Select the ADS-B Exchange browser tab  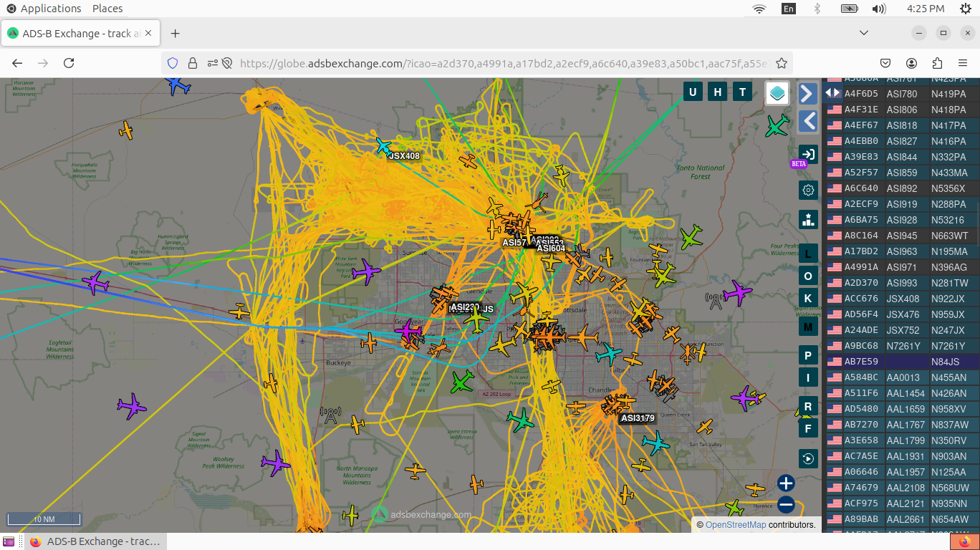[81, 34]
